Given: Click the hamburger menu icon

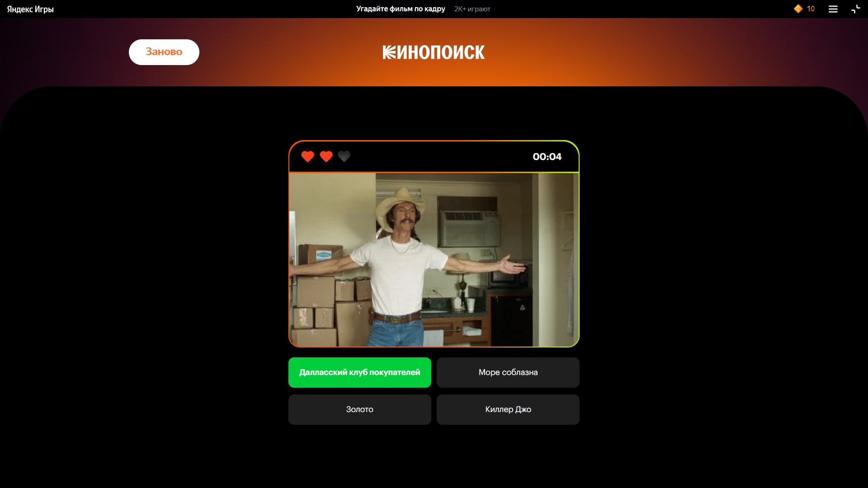Looking at the screenshot, I should click(833, 9).
